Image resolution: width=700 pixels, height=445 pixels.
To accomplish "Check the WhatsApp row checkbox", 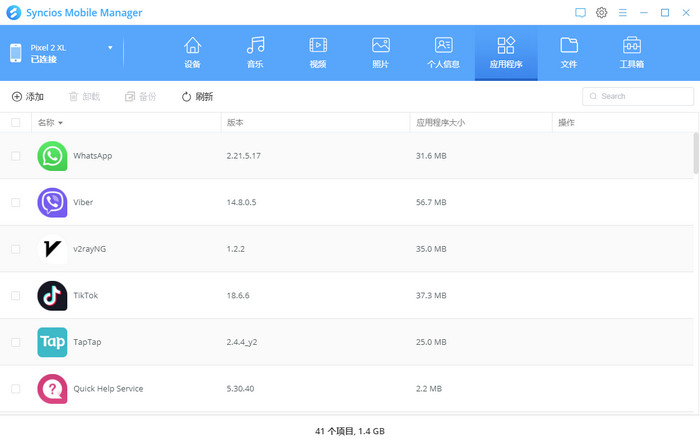I will 16,156.
